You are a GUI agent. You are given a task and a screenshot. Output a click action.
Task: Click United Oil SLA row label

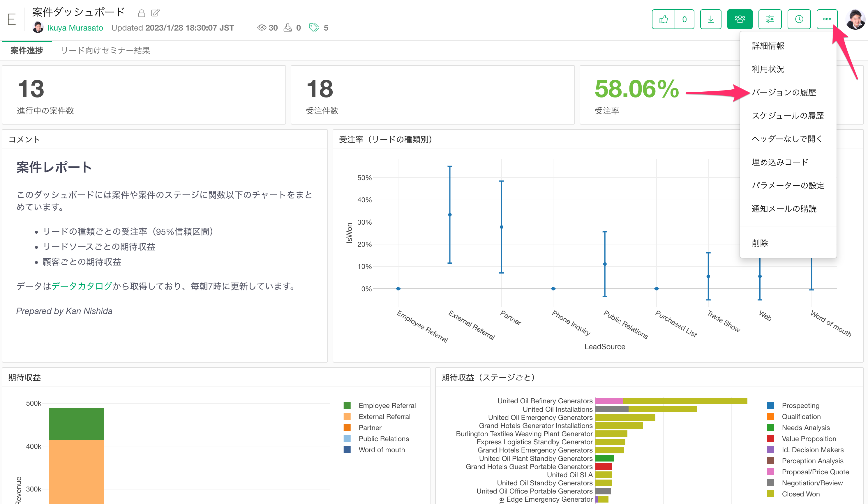570,475
